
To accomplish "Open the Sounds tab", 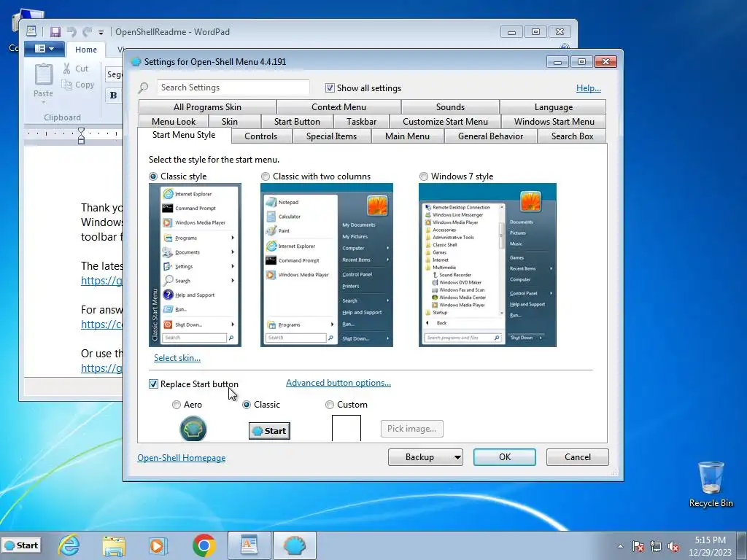I will pyautogui.click(x=450, y=107).
